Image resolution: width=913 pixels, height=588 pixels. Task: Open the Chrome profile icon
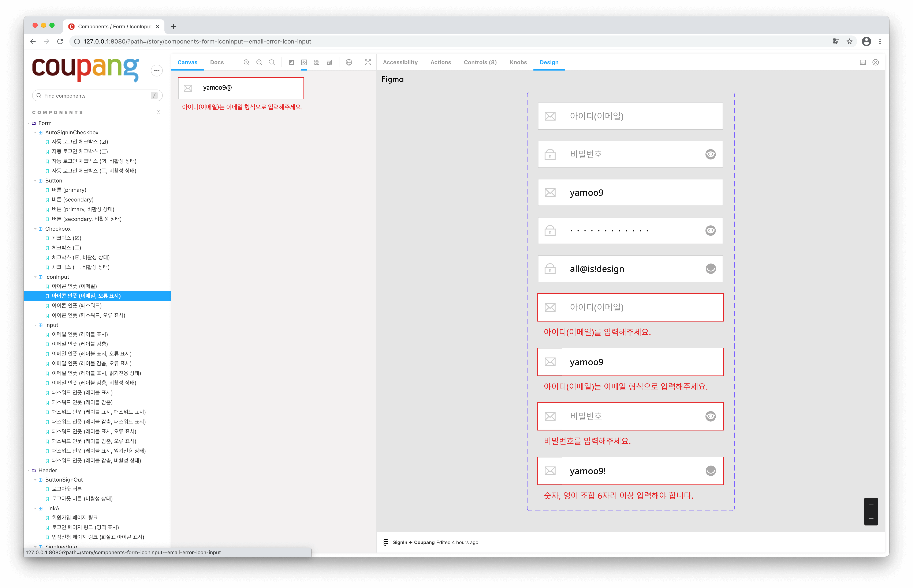[x=866, y=41]
